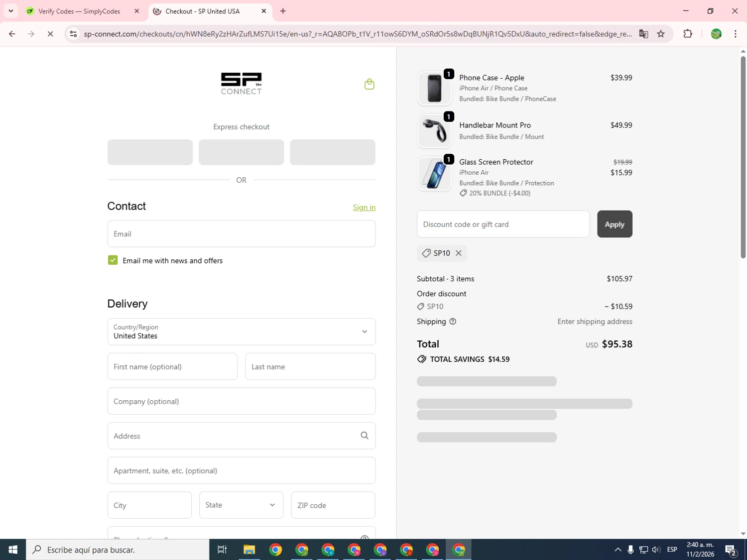Image resolution: width=747 pixels, height=560 pixels.
Task: Click the Apartment, suite field
Action: click(x=242, y=470)
